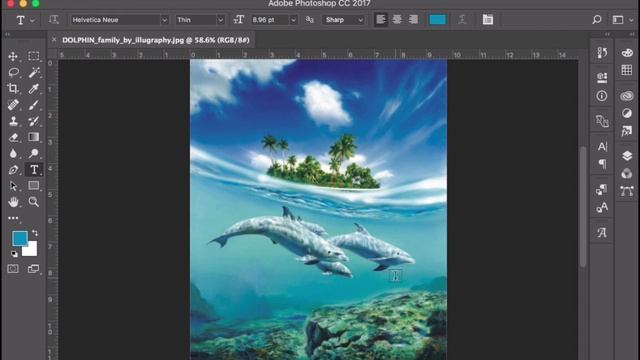
Task: Select the Path Selection tool
Action: pos(13,186)
